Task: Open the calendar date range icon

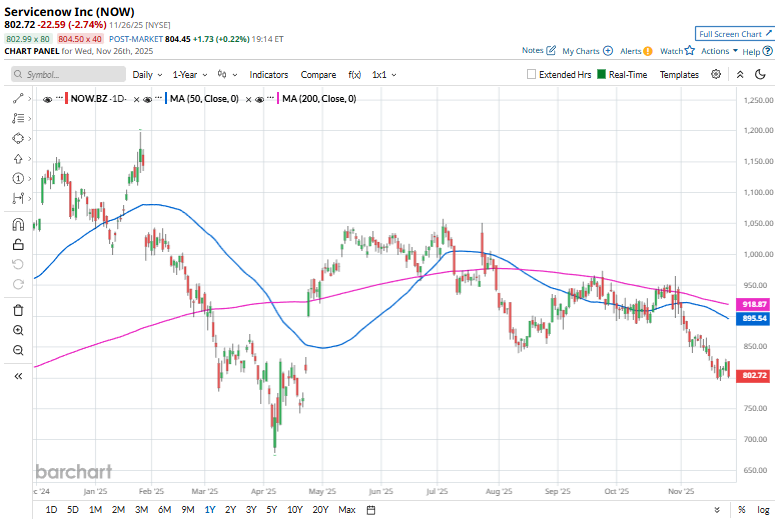Action: [371, 510]
